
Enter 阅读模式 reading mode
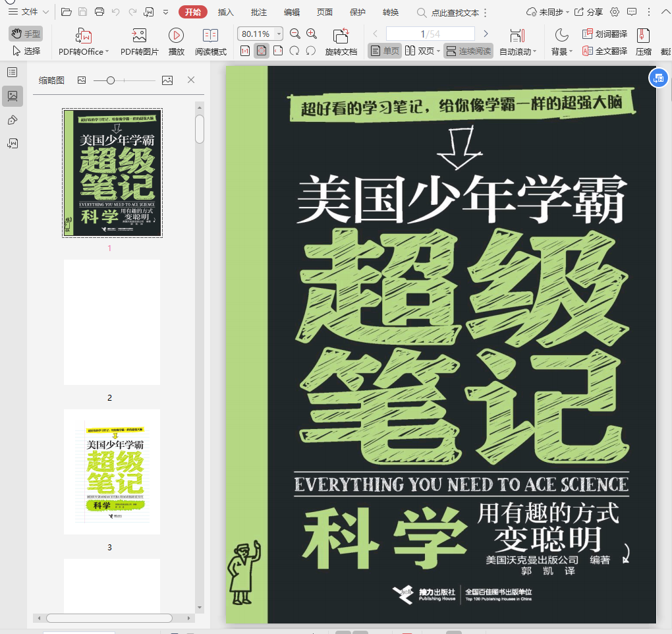tap(210, 42)
